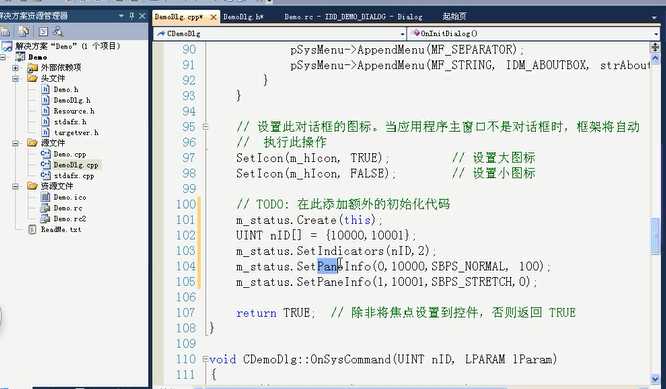Select the 源文件 folder label
Image resolution: width=666 pixels, height=389 pixels.
click(x=53, y=143)
